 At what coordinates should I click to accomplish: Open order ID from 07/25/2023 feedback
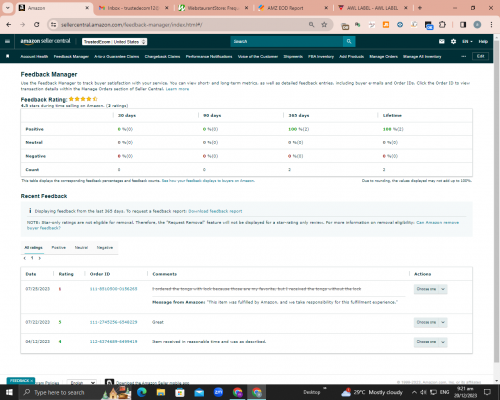(113, 289)
